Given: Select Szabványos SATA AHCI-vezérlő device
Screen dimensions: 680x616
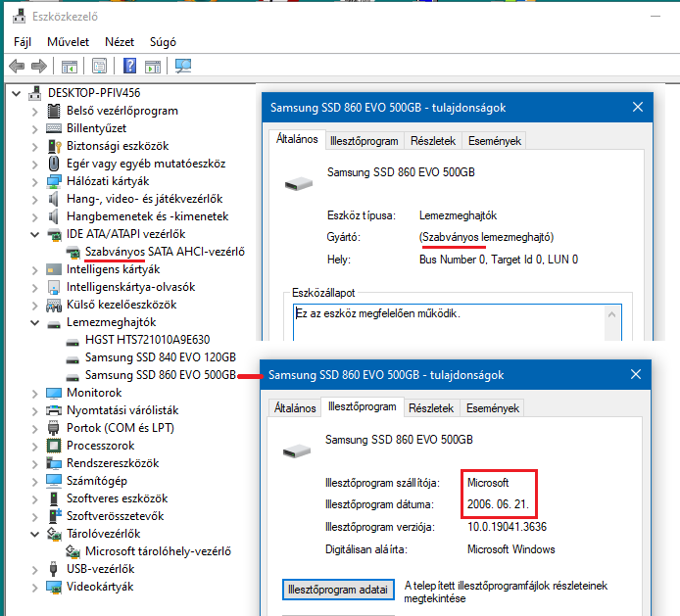Looking at the screenshot, I should [165, 252].
